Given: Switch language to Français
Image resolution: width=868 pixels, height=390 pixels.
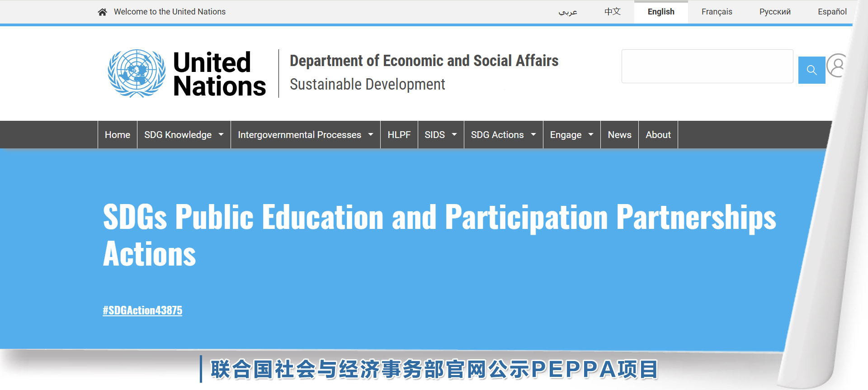Looking at the screenshot, I should click(717, 12).
